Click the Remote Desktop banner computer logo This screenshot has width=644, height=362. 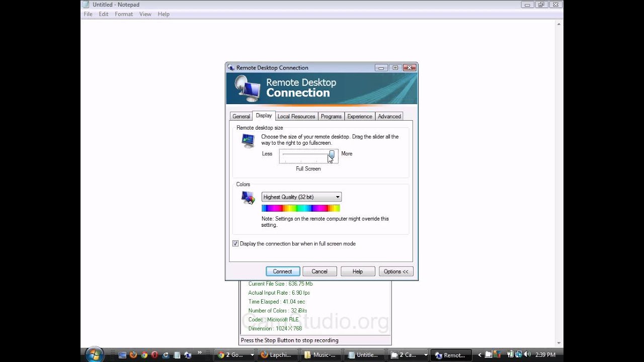point(247,88)
